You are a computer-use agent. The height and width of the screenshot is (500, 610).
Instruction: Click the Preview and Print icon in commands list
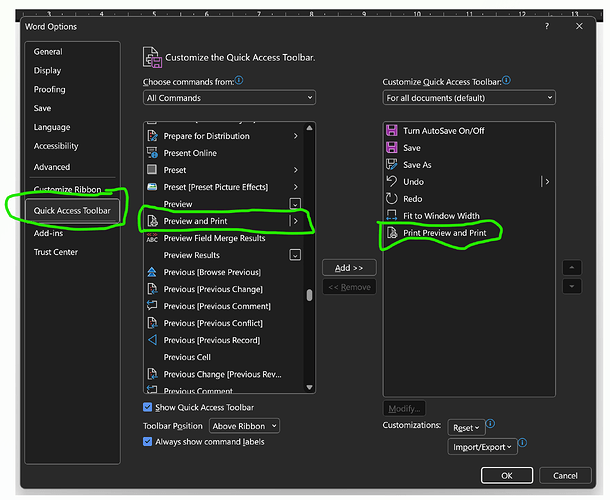[x=152, y=221]
